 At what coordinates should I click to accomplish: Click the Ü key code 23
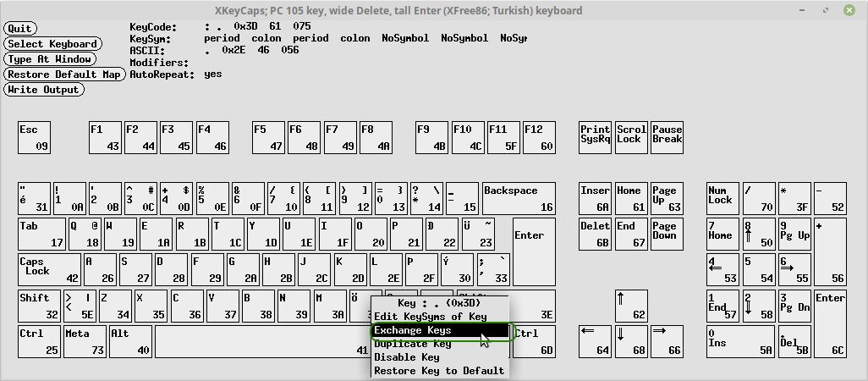(x=478, y=235)
